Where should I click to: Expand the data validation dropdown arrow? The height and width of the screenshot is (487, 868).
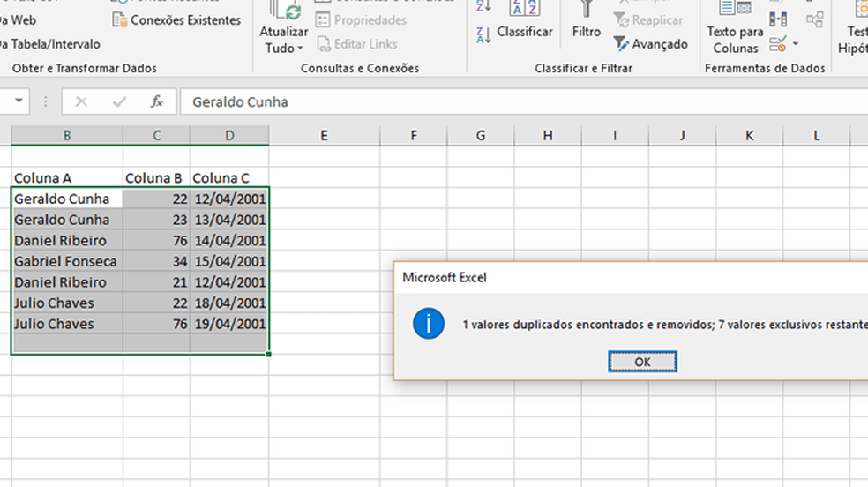[795, 43]
